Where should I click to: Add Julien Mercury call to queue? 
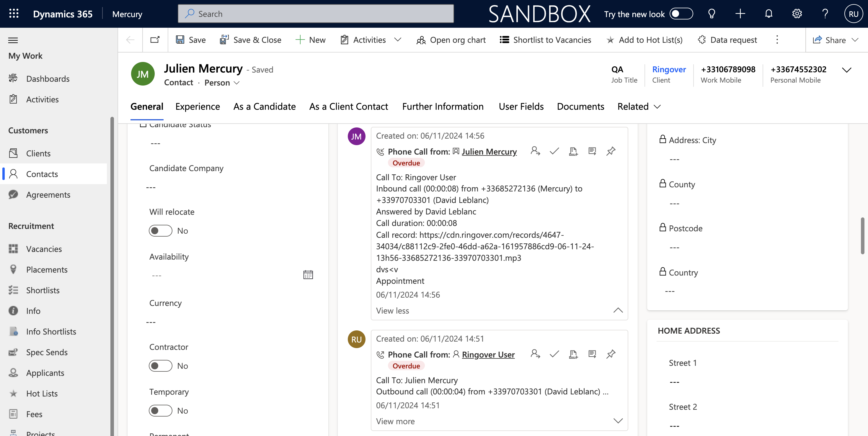[573, 151]
